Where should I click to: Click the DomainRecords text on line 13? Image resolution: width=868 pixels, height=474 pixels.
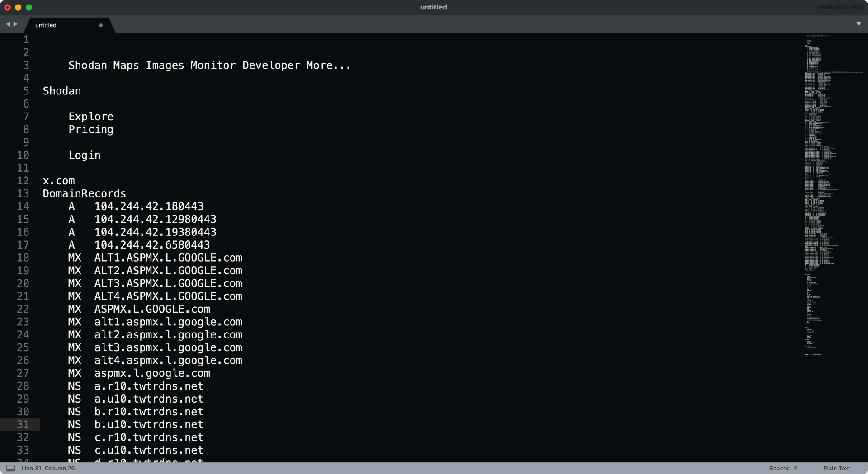[85, 194]
